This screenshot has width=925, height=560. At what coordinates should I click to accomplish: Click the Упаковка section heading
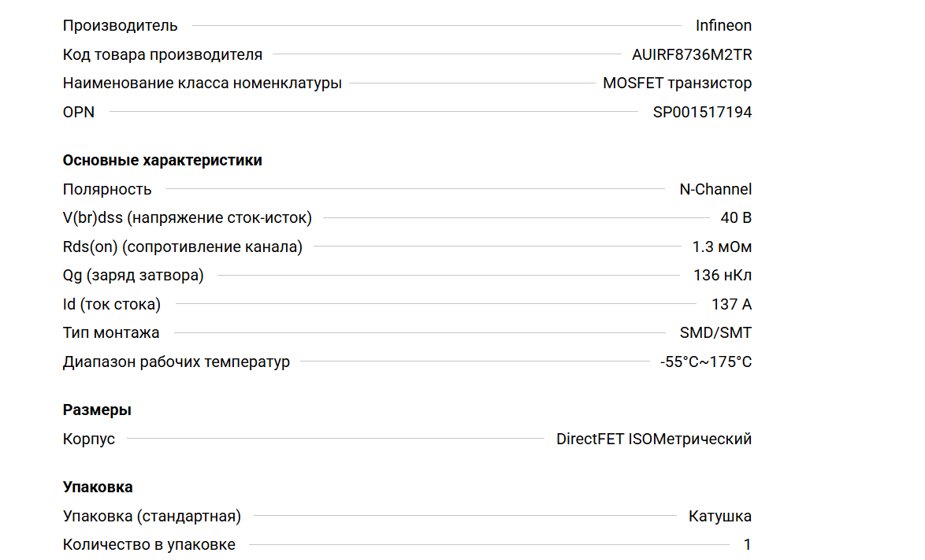(98, 487)
